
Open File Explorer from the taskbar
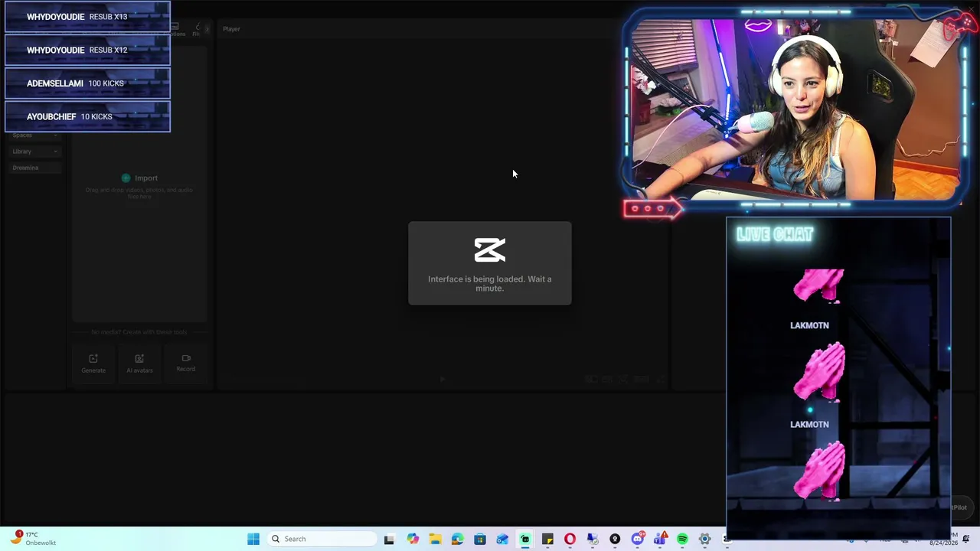[435, 539]
